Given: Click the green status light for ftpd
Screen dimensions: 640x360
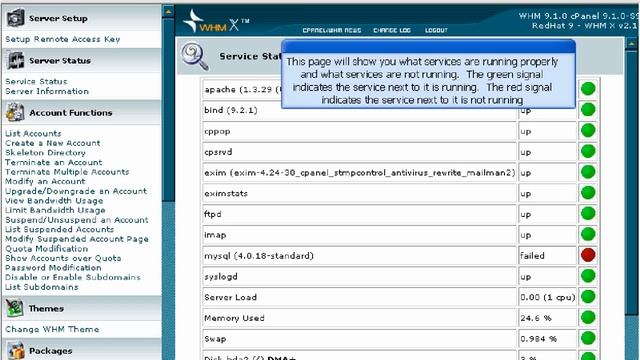Looking at the screenshot, I should click(x=588, y=213).
